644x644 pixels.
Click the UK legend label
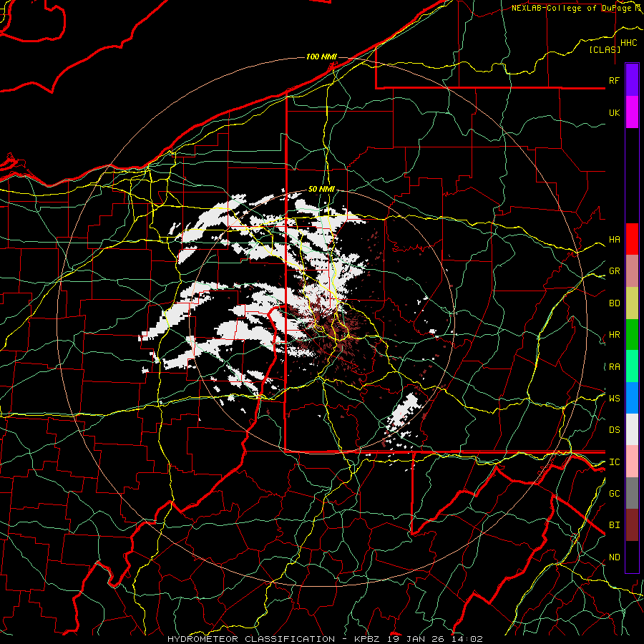pos(614,112)
